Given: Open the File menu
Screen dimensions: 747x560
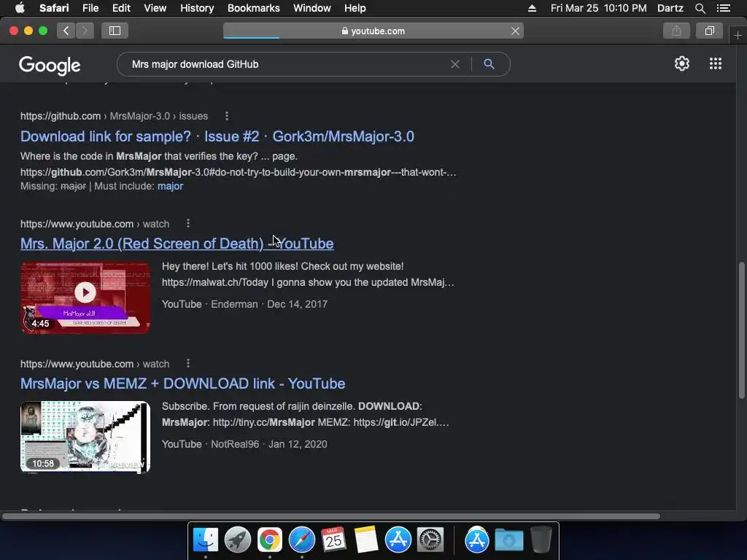Looking at the screenshot, I should coord(90,8).
